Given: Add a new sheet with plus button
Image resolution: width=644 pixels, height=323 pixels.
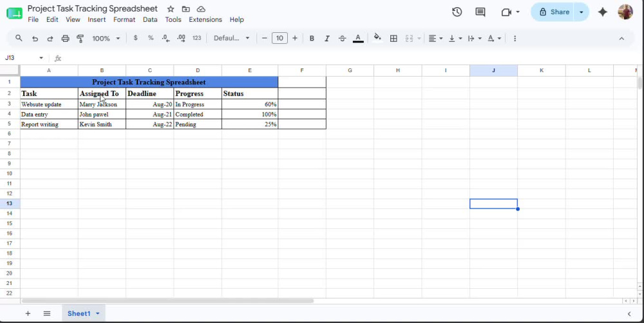Looking at the screenshot, I should 28,313.
